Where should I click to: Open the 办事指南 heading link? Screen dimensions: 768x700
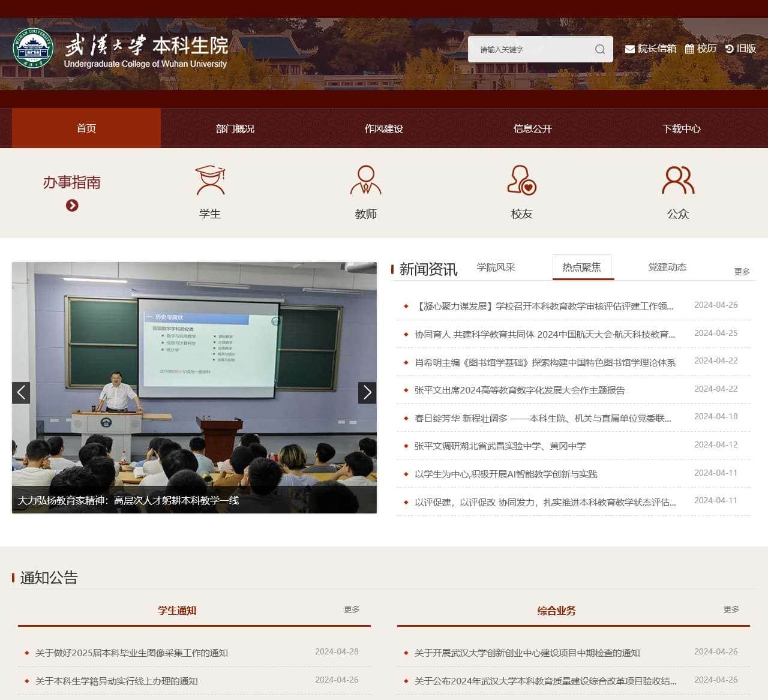72,182
